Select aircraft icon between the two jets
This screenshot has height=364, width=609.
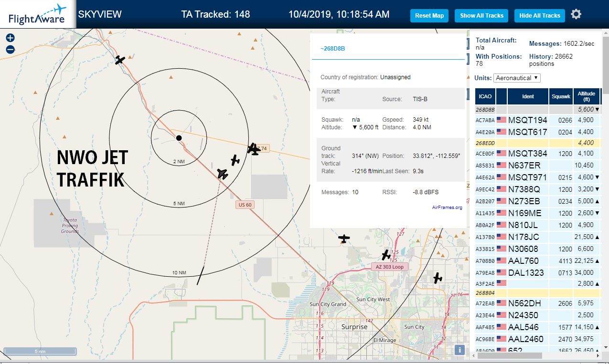pos(235,160)
